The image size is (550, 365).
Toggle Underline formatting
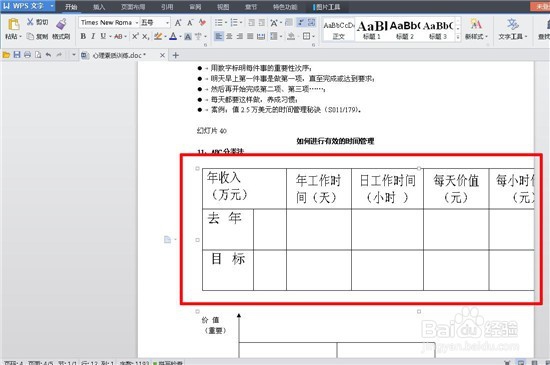103,36
